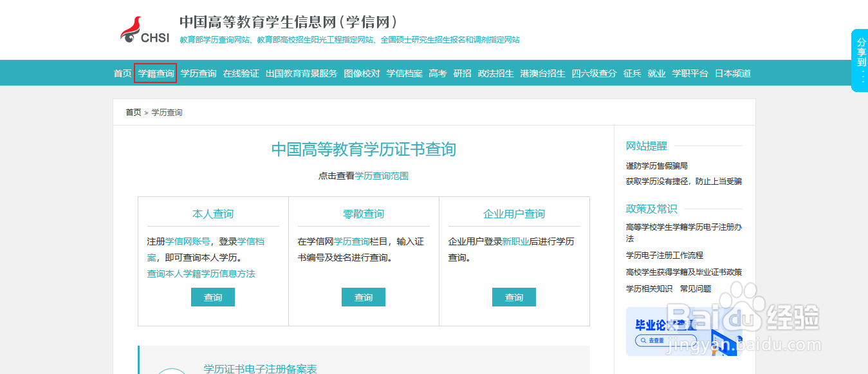Open 日本频道 navigation item
The image size is (868, 374).
pyautogui.click(x=732, y=73)
